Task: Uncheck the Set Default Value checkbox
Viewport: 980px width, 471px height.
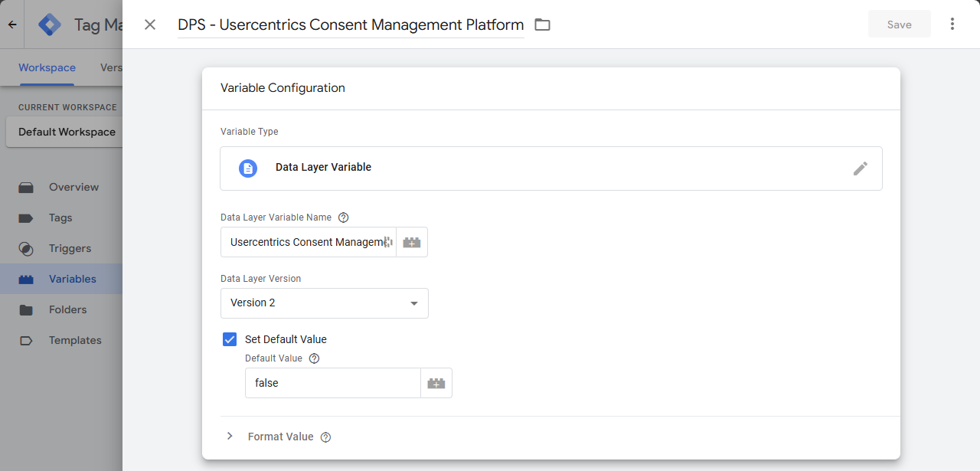Action: [230, 339]
